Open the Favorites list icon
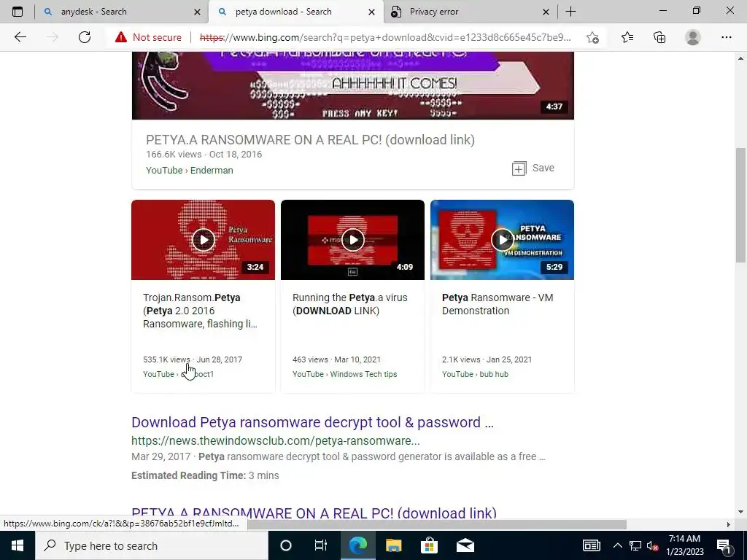The height and width of the screenshot is (560, 747). coord(627,37)
